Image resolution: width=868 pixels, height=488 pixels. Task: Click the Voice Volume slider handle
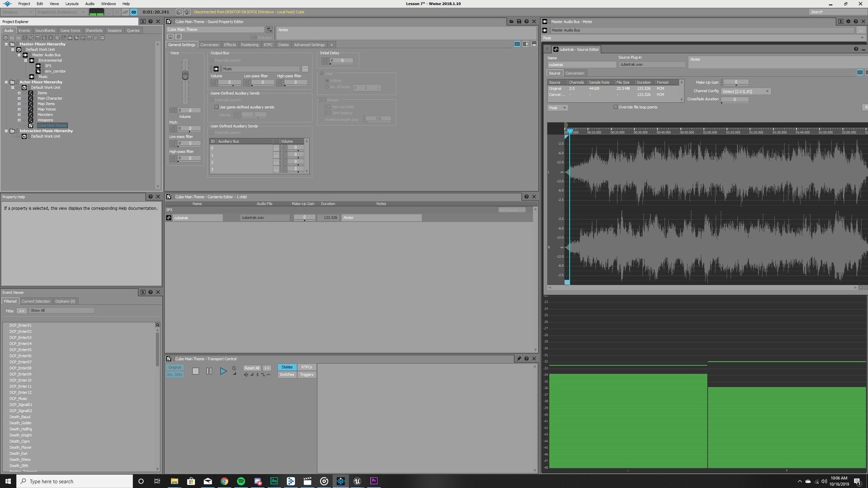tap(185, 75)
